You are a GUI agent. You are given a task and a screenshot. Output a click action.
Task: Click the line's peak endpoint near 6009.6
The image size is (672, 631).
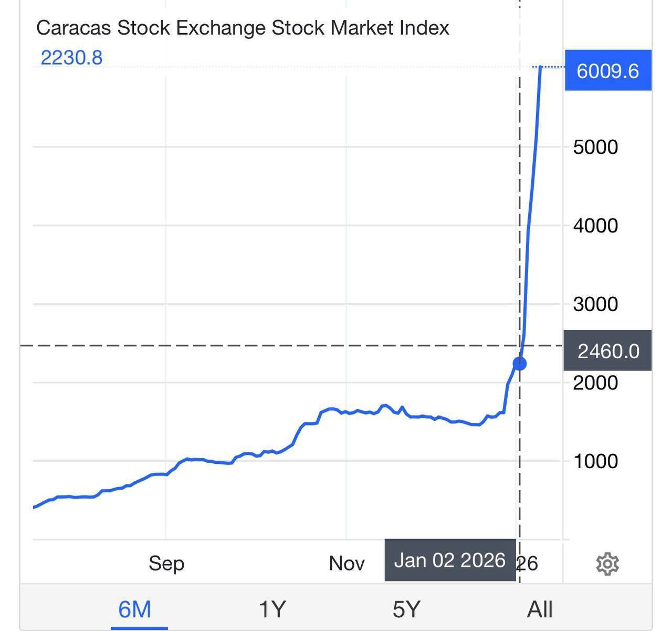[541, 67]
